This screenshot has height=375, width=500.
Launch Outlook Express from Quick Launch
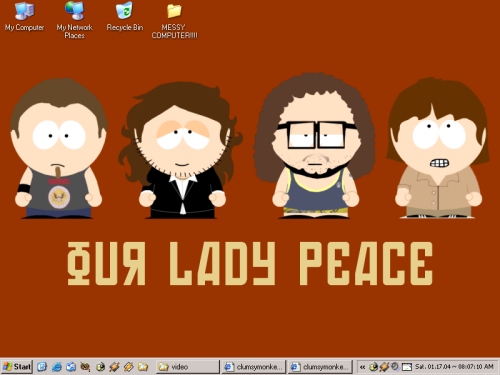pyautogui.click(x=71, y=367)
